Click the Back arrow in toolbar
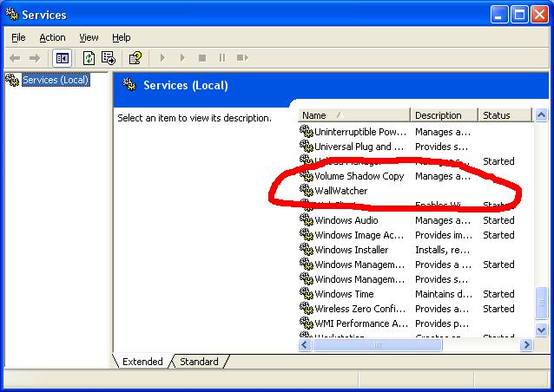554x392 pixels. 15,58
